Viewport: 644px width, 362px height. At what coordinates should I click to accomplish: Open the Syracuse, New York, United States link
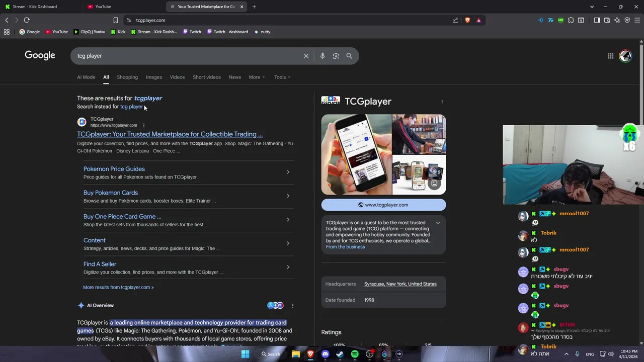coord(400,284)
